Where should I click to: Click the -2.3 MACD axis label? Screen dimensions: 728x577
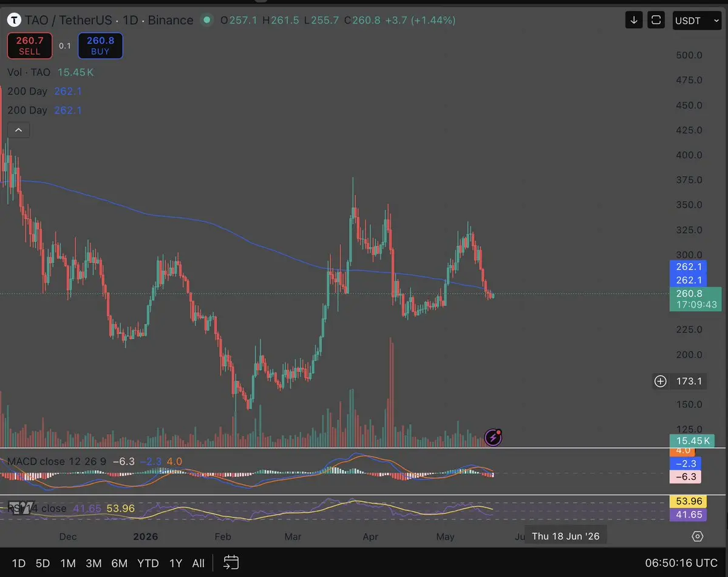(685, 464)
